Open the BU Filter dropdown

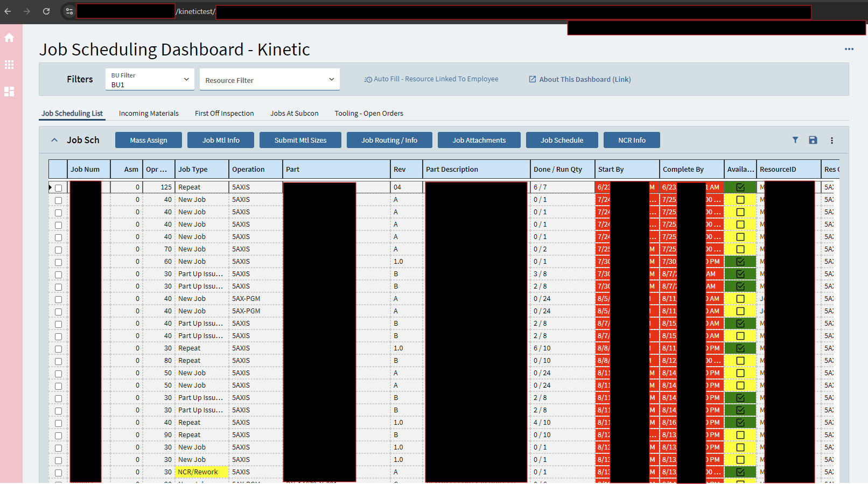[150, 79]
